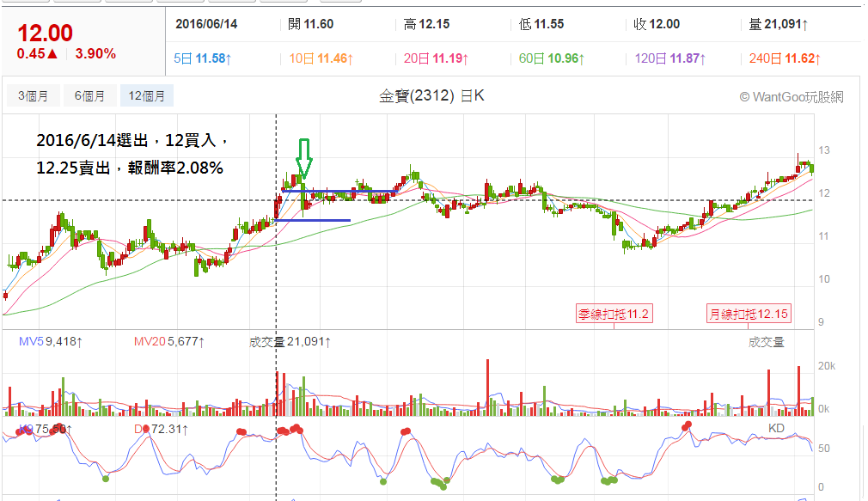Click the 240日 11.62 moving average label
The height and width of the screenshot is (501, 868).
pos(785,58)
